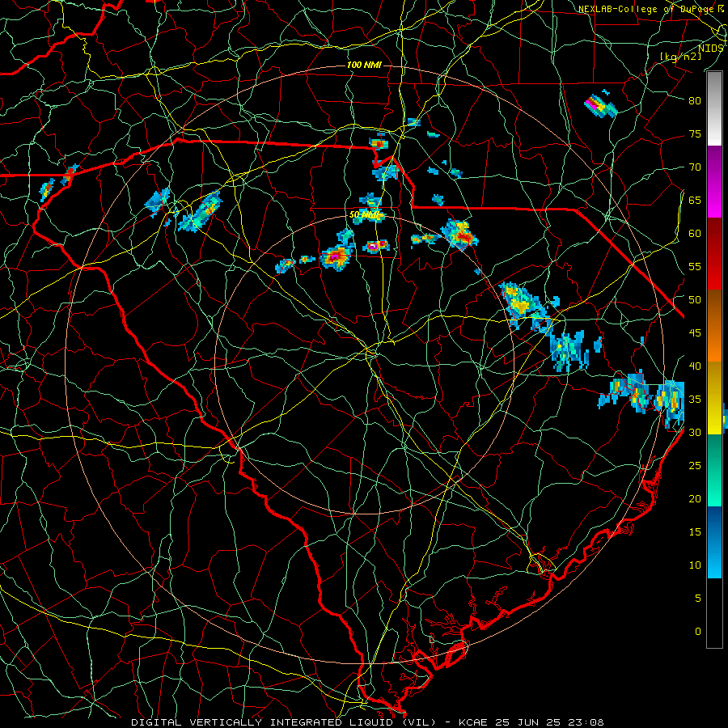Click the 35 value on the scale
728x728 pixels.
(x=695, y=400)
